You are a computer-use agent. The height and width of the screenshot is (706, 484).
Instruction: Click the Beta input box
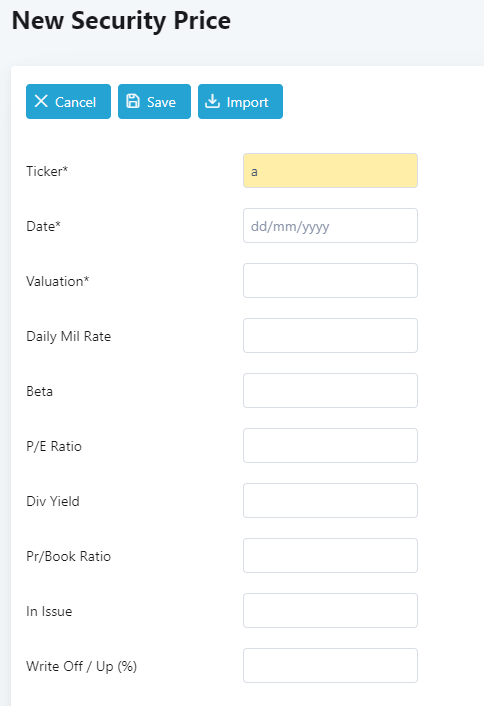(x=330, y=390)
